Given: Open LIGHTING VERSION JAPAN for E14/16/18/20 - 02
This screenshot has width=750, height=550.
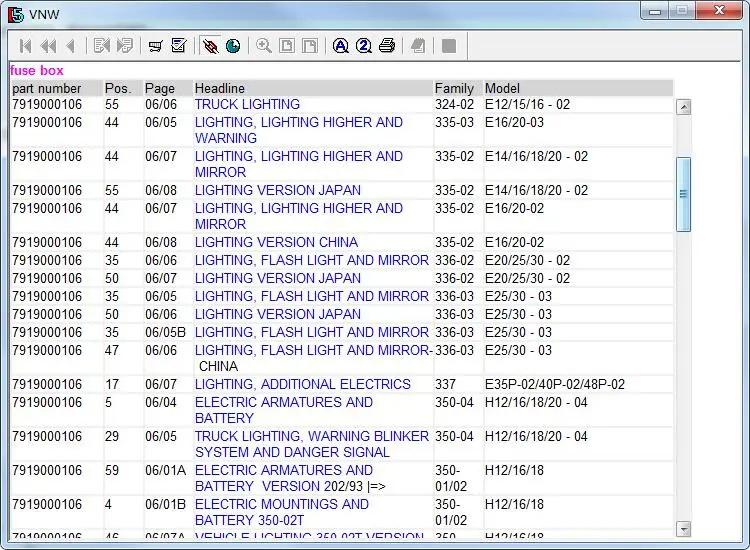Looking at the screenshot, I should (x=277, y=190).
